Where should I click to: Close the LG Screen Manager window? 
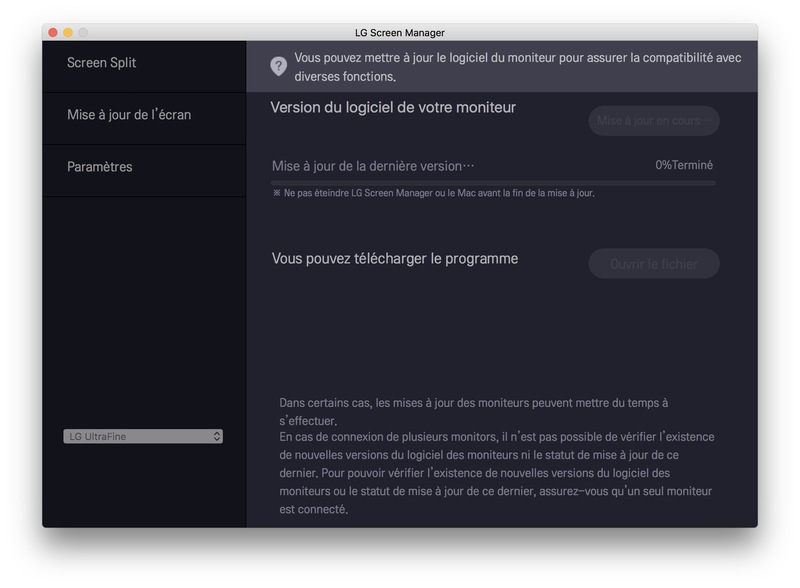(x=53, y=33)
